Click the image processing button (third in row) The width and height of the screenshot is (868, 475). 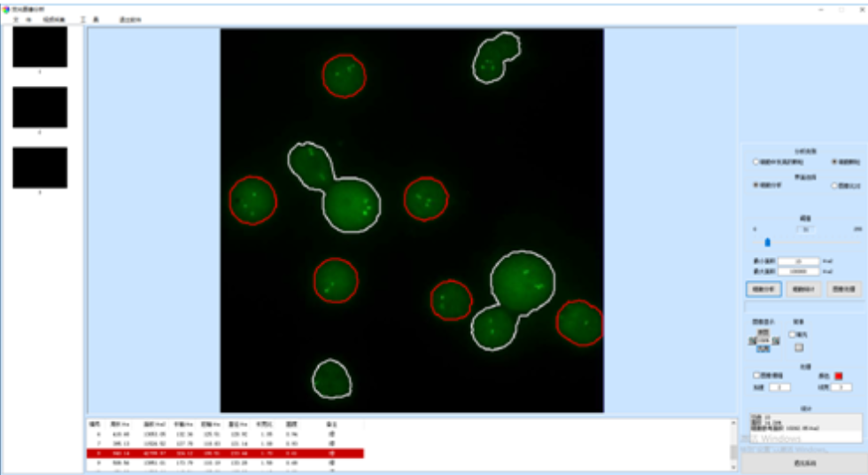[x=842, y=289]
